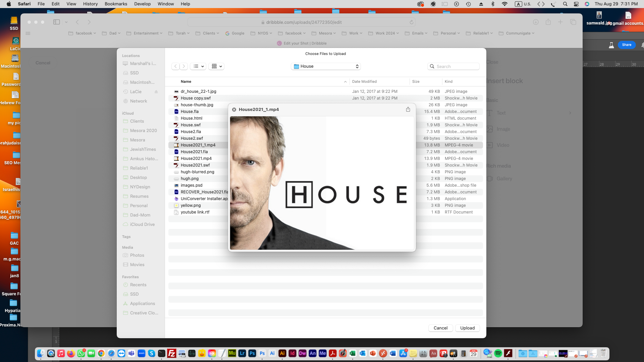This screenshot has height=362, width=644.
Task: Open Spotlight search from the menu bar
Action: pos(566,4)
